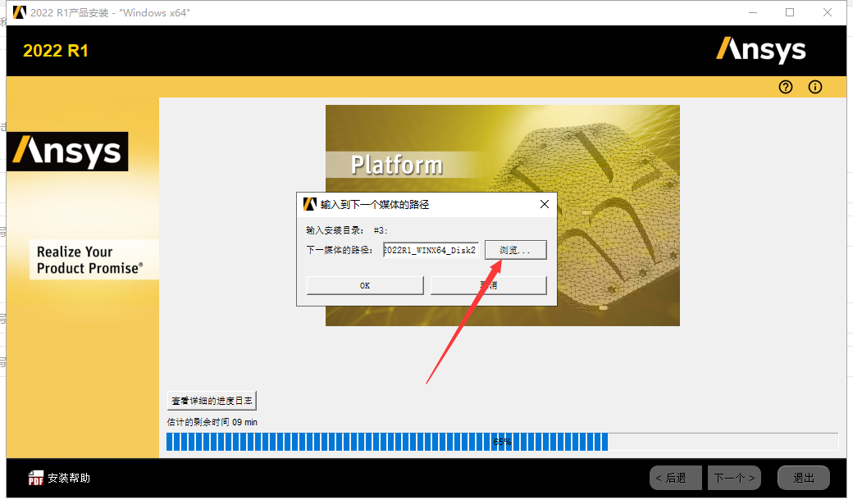Open the 浏览... browse button

click(x=515, y=250)
